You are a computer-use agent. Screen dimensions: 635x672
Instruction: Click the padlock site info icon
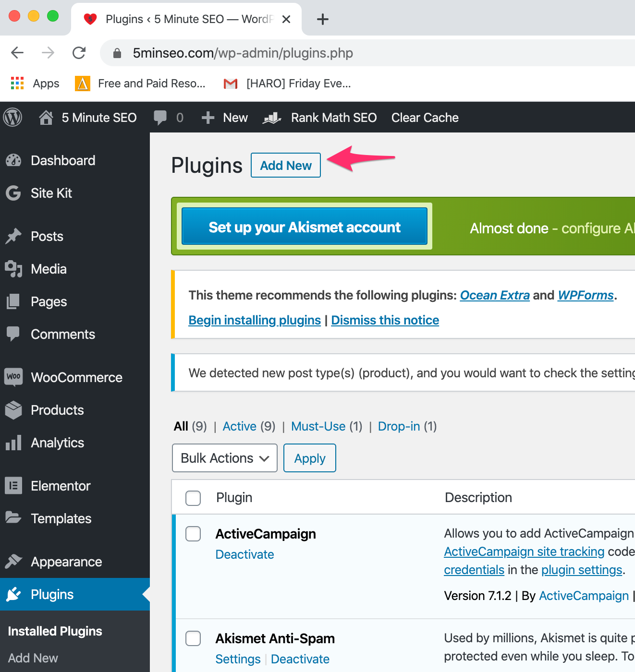tap(117, 53)
